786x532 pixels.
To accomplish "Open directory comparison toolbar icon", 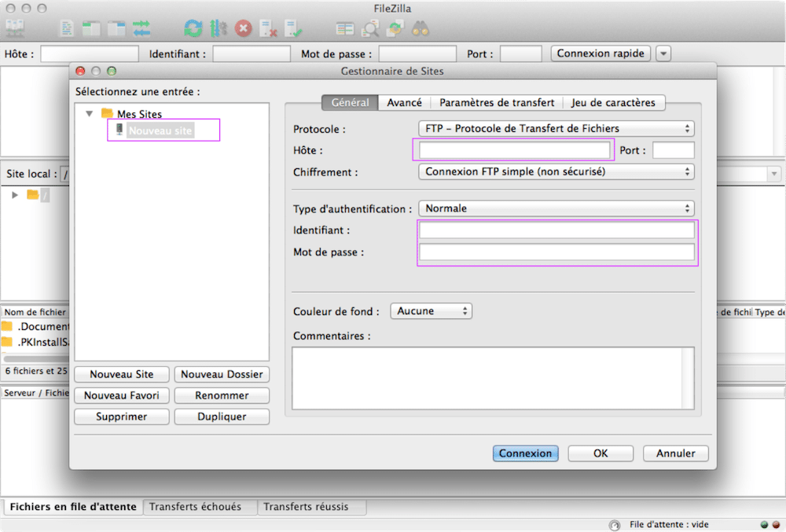I will [x=345, y=29].
